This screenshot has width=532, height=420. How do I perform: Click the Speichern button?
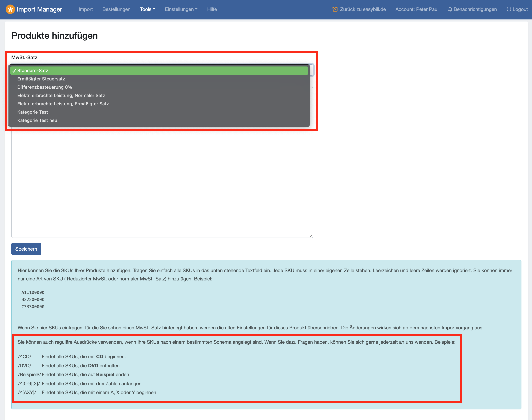click(26, 249)
